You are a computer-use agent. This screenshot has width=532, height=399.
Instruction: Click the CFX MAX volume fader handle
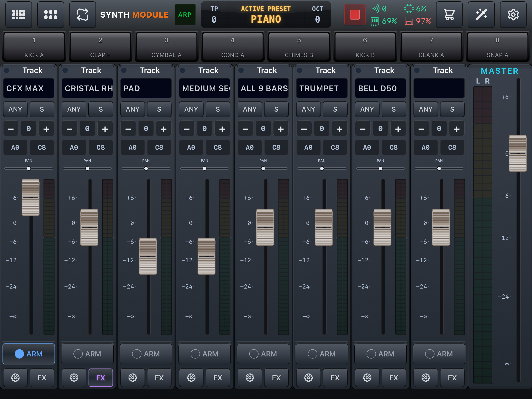point(31,197)
